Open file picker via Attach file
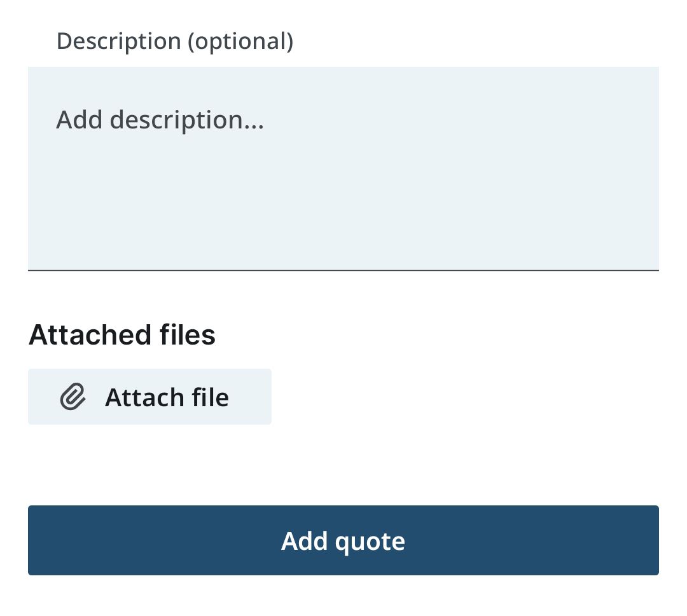 coord(149,397)
